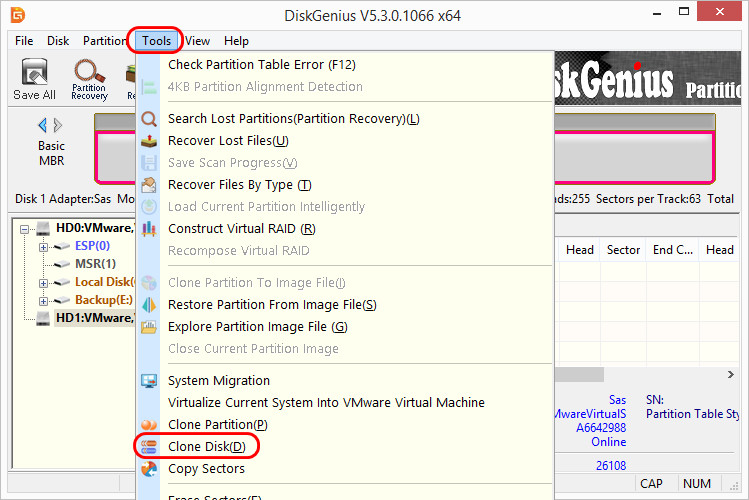Choose Recover Files By Type entry
Screen dimensions: 749x500
[240, 185]
